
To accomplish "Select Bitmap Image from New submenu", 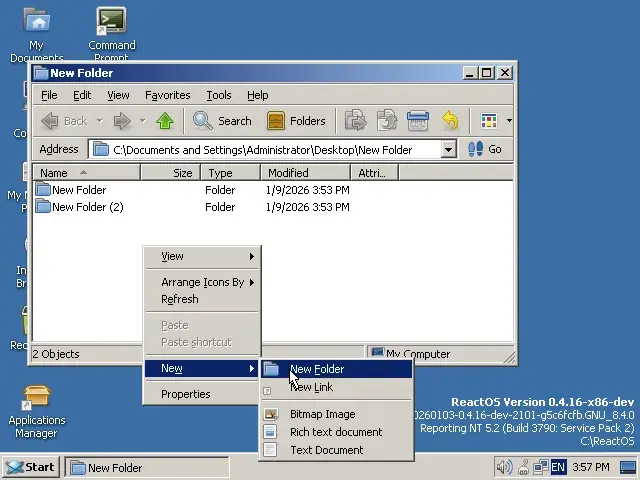I will [322, 414].
